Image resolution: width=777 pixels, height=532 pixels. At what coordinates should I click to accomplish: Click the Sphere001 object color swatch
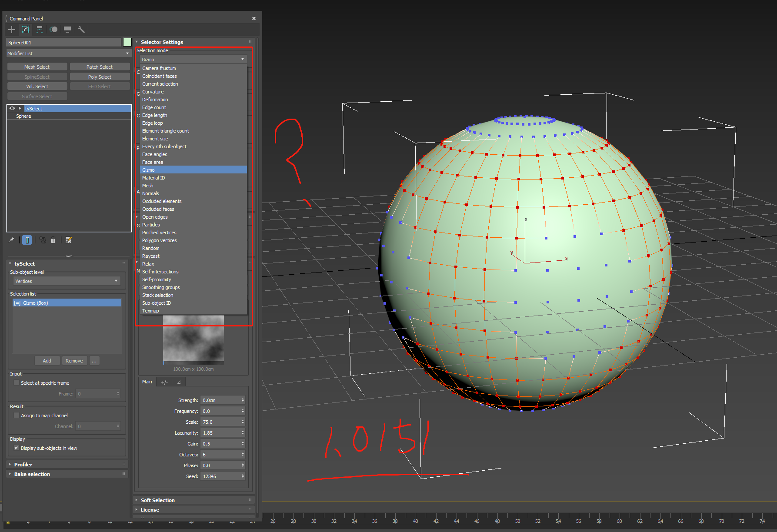pos(127,42)
